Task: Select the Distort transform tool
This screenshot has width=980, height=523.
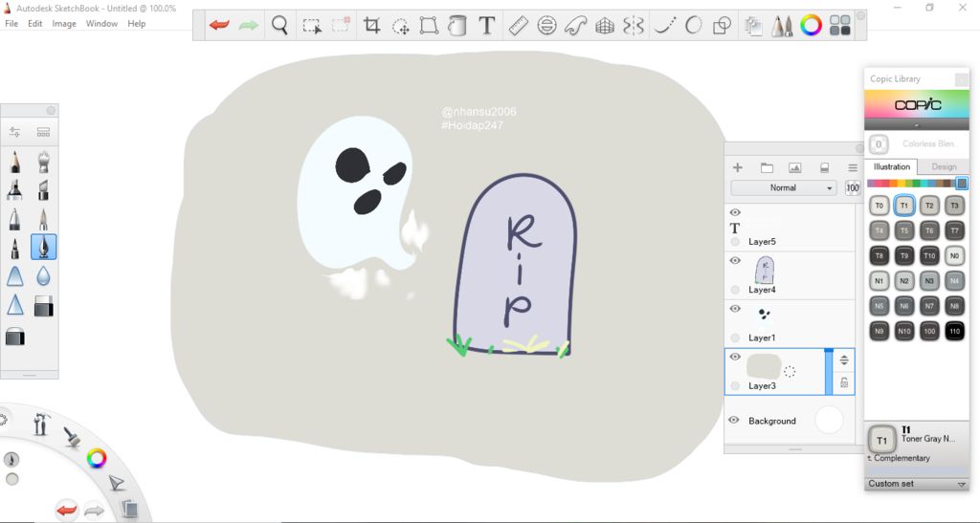Action: (x=429, y=26)
